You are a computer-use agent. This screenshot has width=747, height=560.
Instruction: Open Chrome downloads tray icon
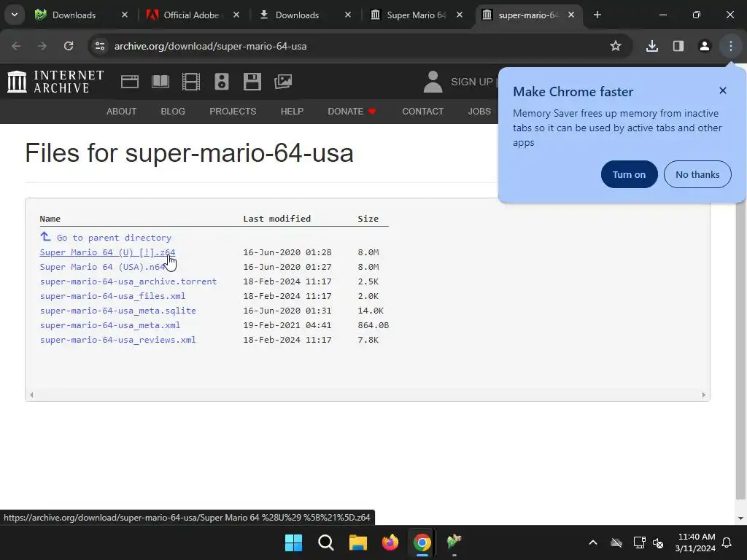tap(651, 46)
